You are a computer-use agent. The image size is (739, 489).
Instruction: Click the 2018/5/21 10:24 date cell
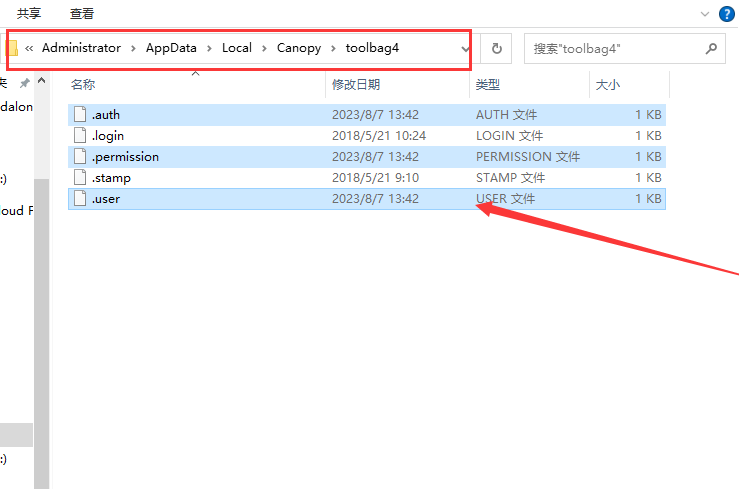click(x=379, y=136)
